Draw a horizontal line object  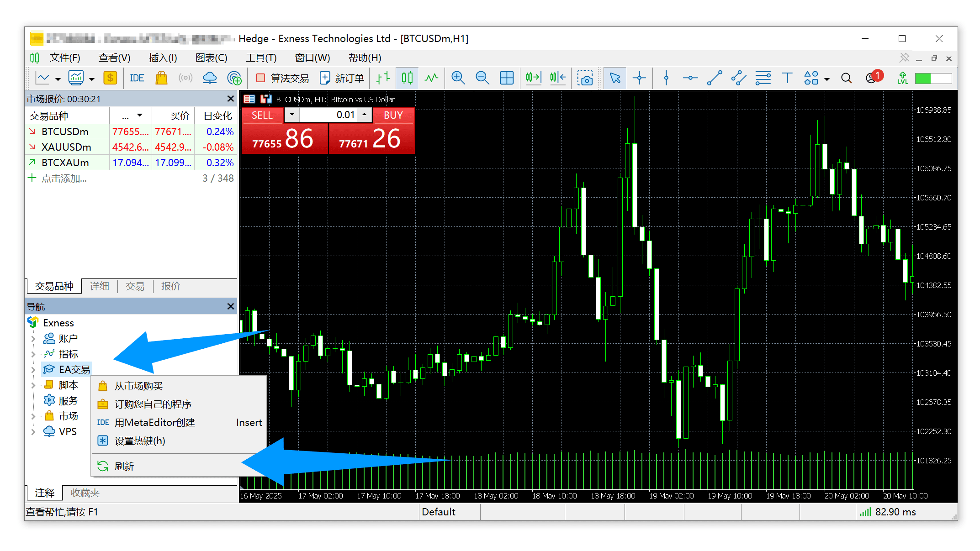(690, 78)
